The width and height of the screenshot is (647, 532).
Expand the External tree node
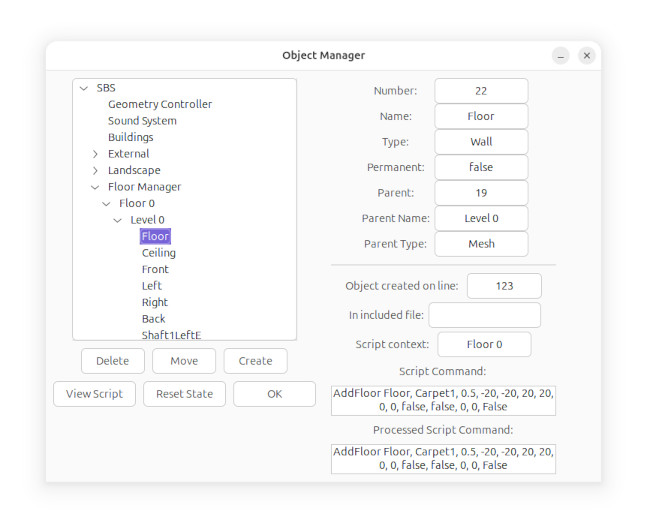pyautogui.click(x=95, y=154)
